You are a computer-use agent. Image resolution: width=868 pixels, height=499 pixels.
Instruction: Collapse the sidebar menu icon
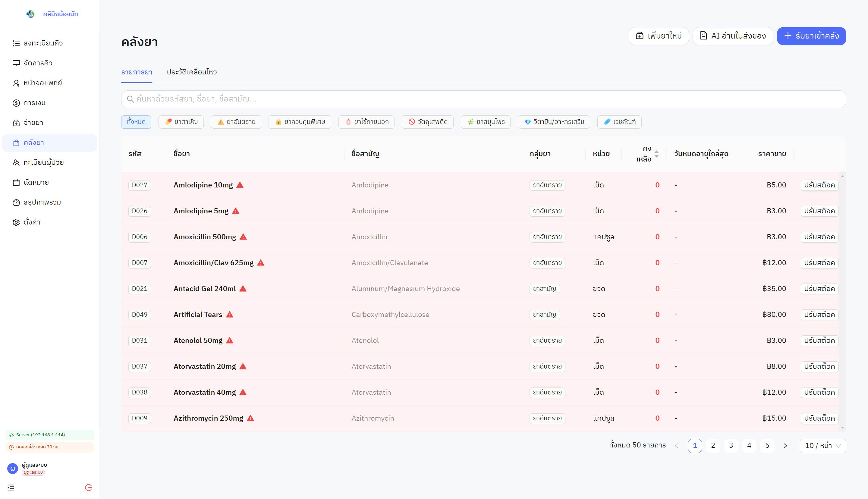(11, 487)
